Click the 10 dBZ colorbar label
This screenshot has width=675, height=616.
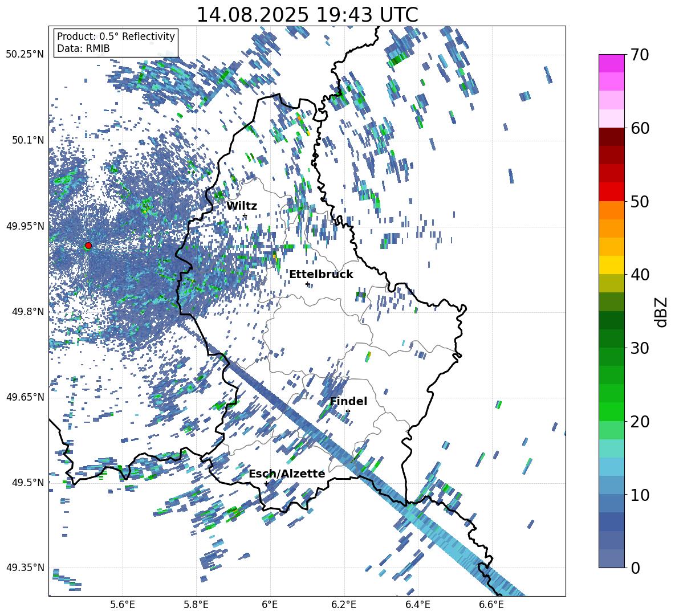639,495
